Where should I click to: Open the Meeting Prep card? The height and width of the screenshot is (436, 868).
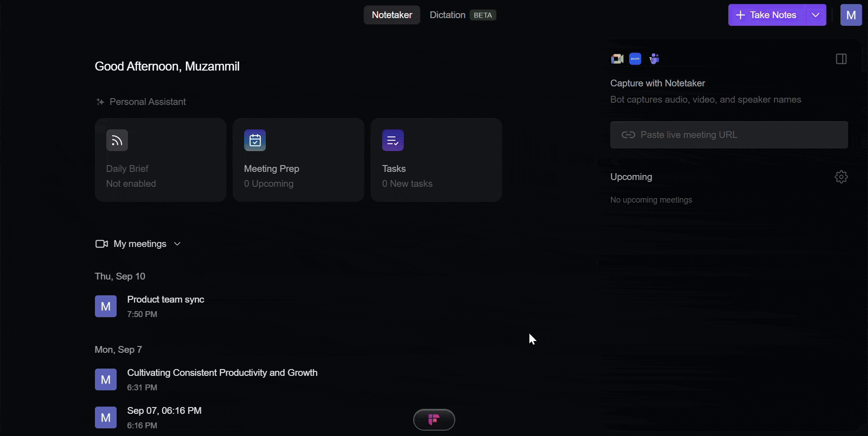[298, 160]
